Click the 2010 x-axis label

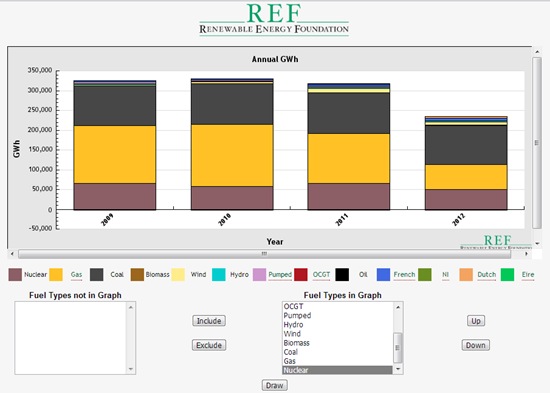(224, 220)
